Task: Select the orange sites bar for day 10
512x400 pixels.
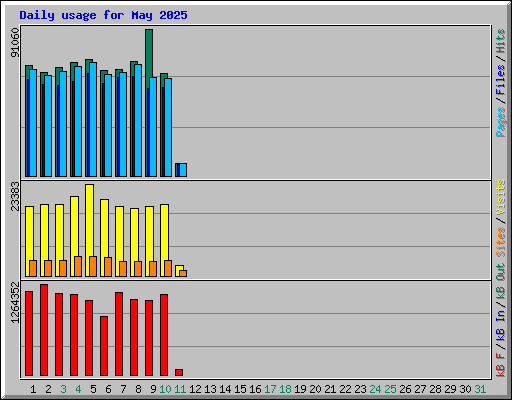Action: [x=168, y=269]
